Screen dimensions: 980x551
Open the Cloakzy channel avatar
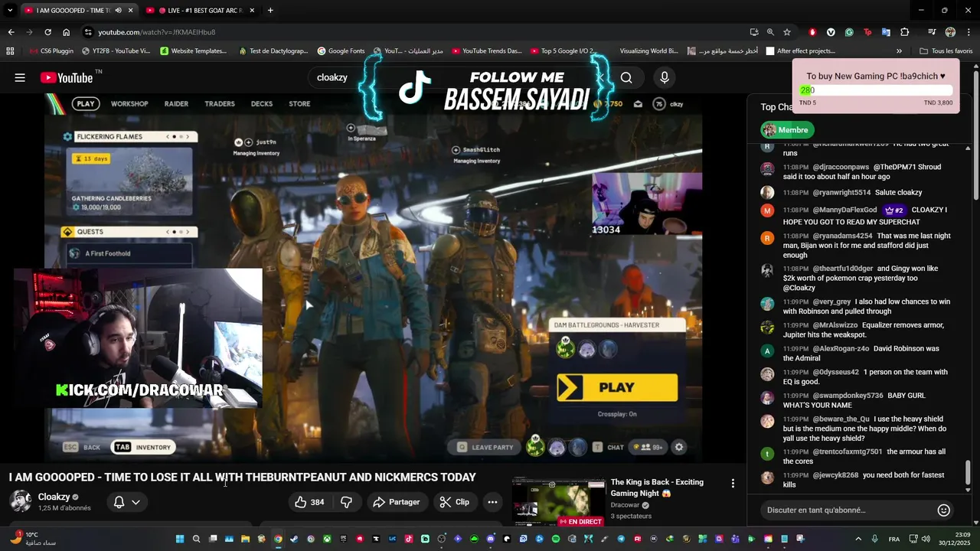[x=21, y=501]
